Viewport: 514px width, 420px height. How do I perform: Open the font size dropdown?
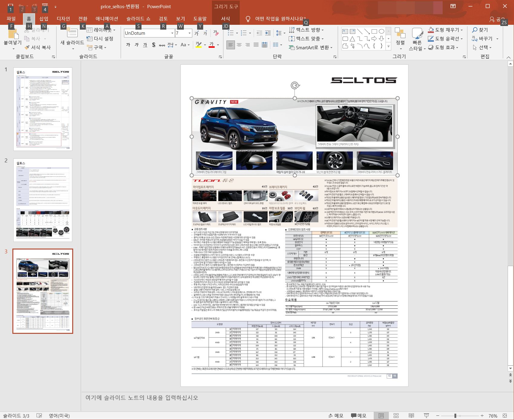(x=190, y=33)
